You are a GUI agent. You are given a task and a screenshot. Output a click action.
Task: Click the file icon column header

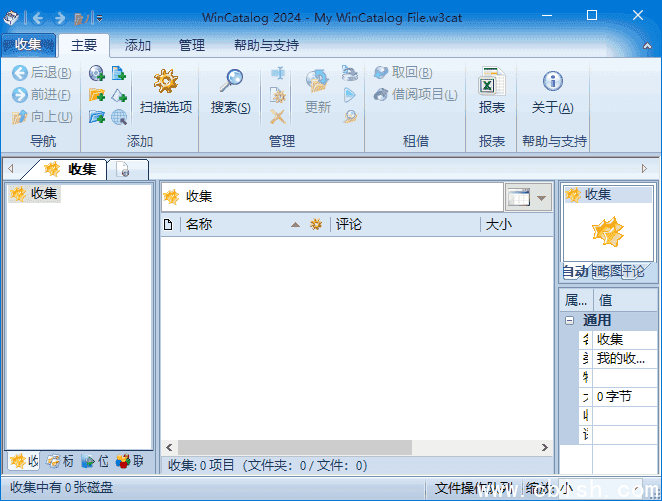click(x=168, y=225)
